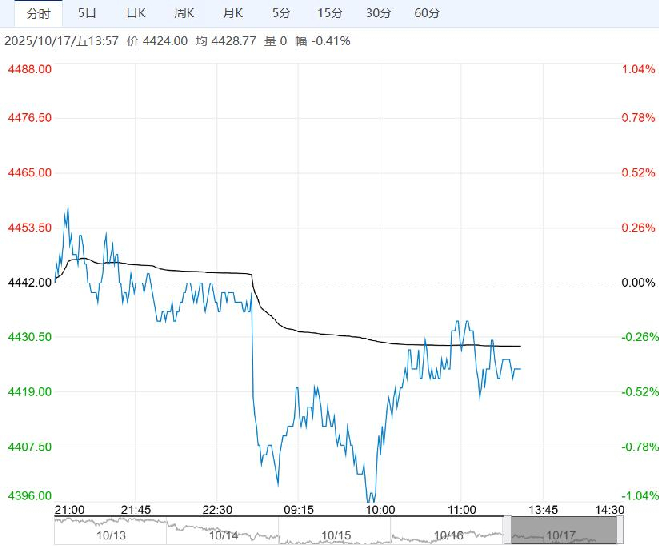
Task: Open the 月K monthly chart tab
Action: (x=233, y=13)
